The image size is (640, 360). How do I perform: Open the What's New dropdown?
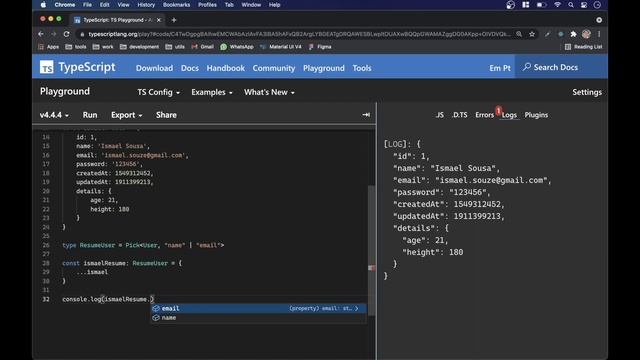pyautogui.click(x=269, y=92)
